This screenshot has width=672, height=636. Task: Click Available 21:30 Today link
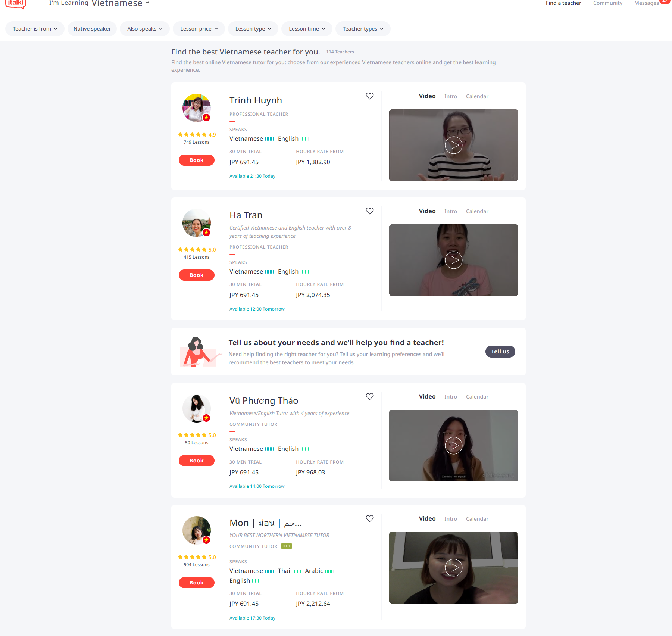pyautogui.click(x=252, y=176)
